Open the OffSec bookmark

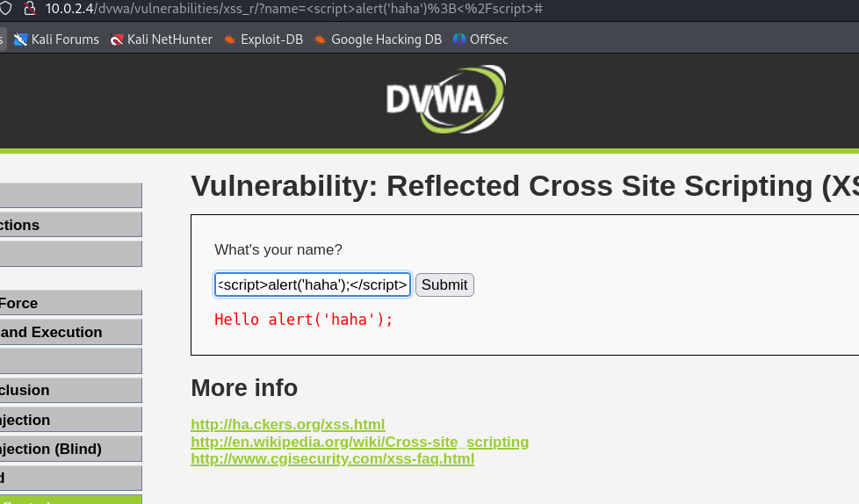click(x=480, y=40)
